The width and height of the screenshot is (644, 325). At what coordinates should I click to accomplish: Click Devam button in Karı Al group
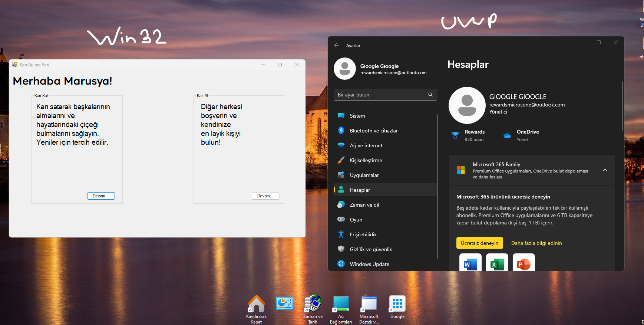pyautogui.click(x=265, y=196)
